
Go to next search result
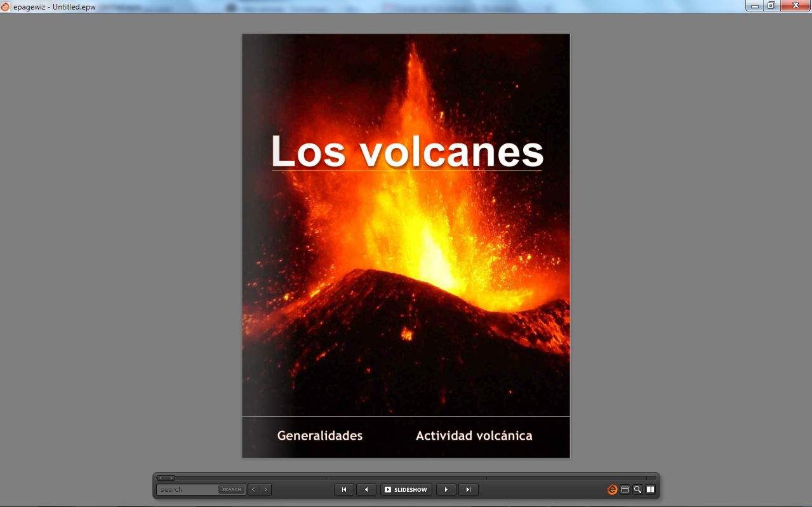click(x=265, y=490)
